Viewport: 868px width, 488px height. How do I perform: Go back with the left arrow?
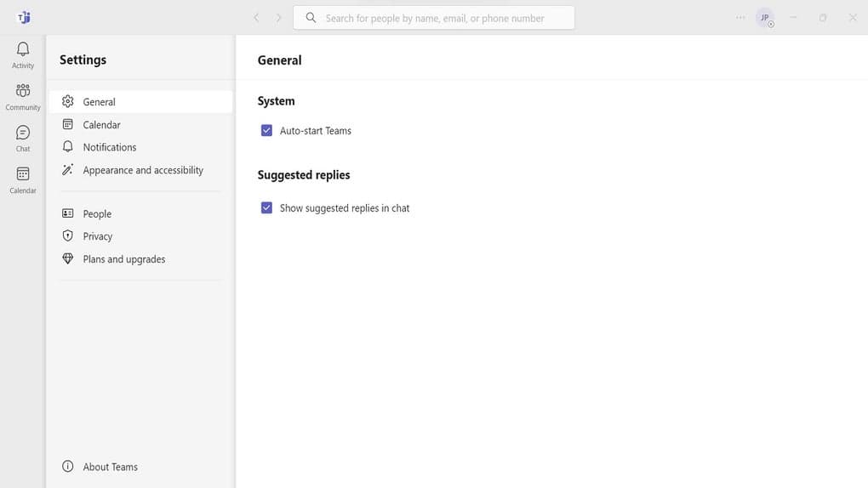256,18
